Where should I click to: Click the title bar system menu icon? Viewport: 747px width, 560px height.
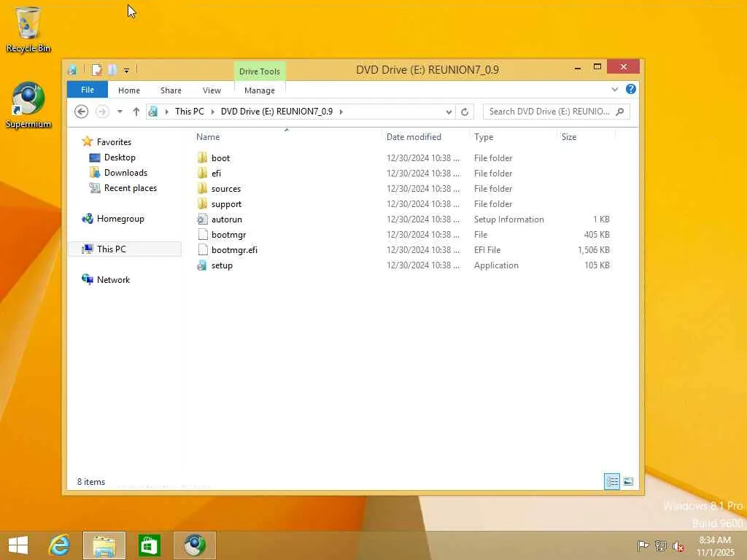[x=72, y=70]
